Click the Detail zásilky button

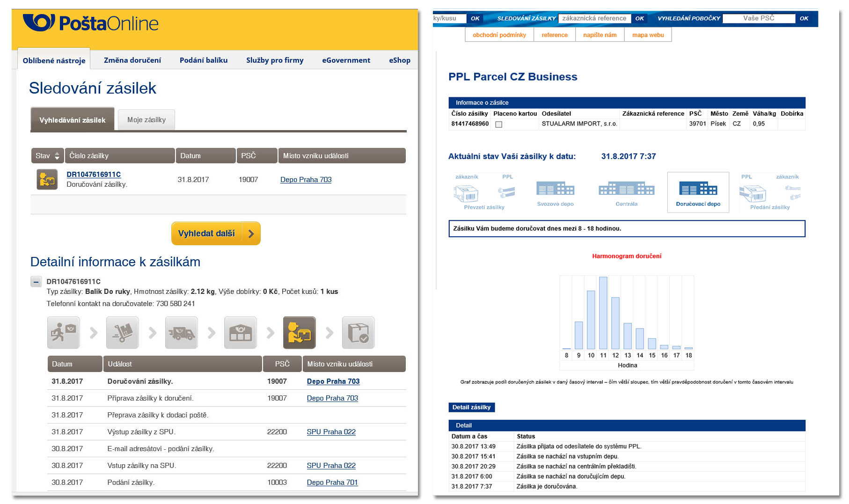(471, 407)
